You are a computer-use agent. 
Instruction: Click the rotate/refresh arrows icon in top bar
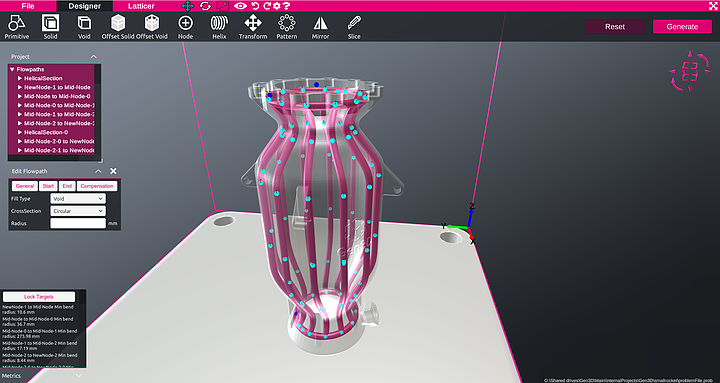click(205, 6)
